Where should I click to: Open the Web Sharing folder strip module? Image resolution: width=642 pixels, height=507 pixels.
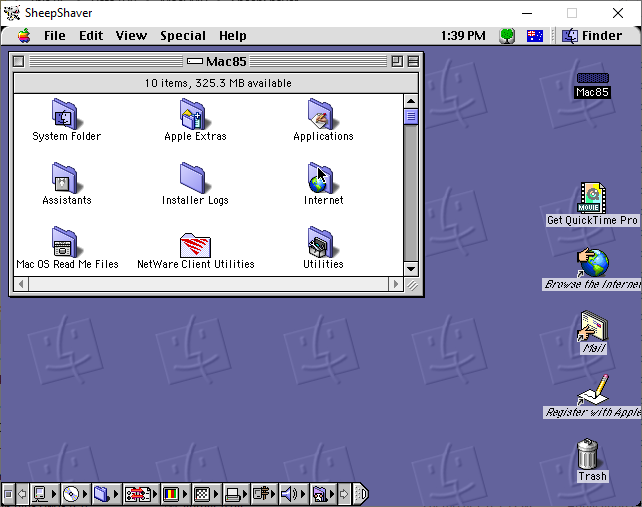pyautogui.click(x=323, y=494)
